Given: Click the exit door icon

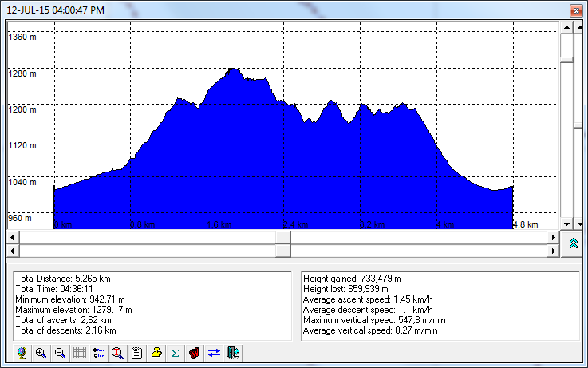Looking at the screenshot, I should [x=232, y=353].
